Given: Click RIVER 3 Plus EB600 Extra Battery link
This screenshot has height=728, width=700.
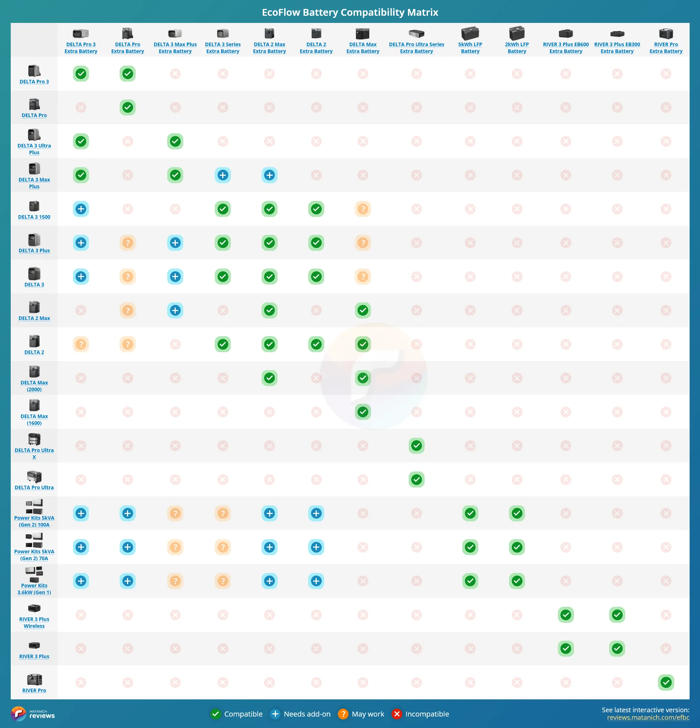Looking at the screenshot, I should click(x=566, y=48).
